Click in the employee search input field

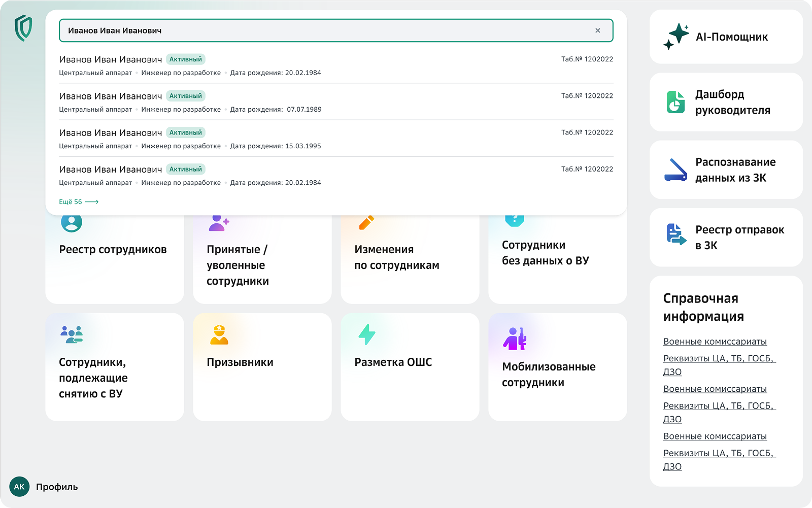click(x=325, y=30)
